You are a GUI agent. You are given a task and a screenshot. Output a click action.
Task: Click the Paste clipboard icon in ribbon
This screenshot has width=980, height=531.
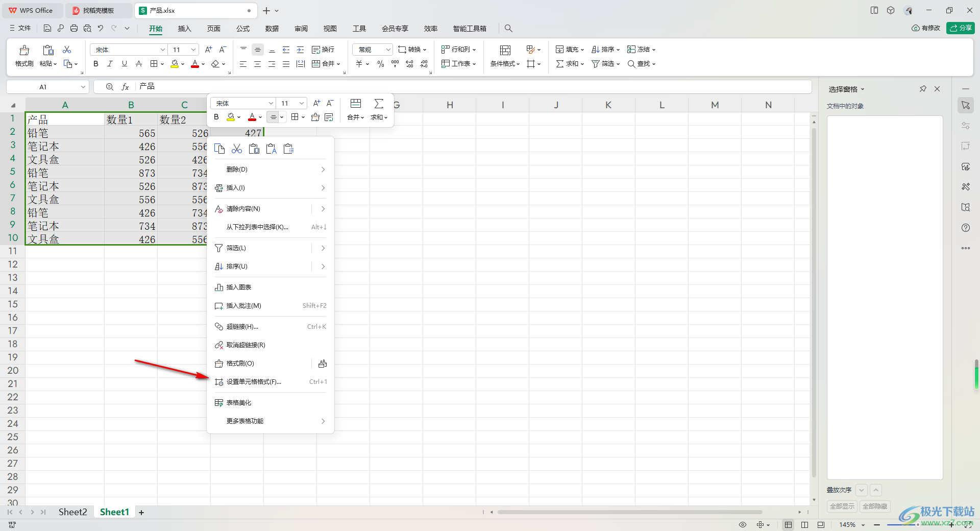48,50
